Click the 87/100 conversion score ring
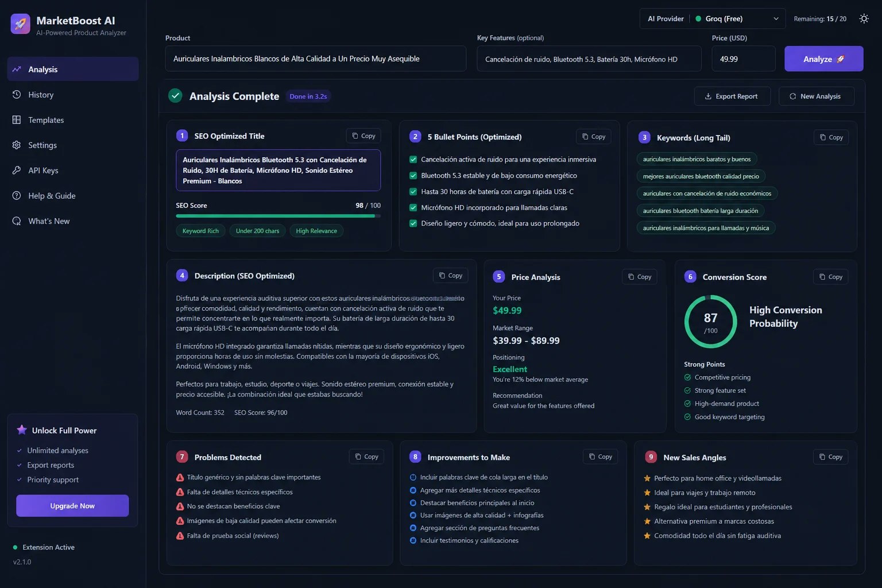 pos(711,322)
